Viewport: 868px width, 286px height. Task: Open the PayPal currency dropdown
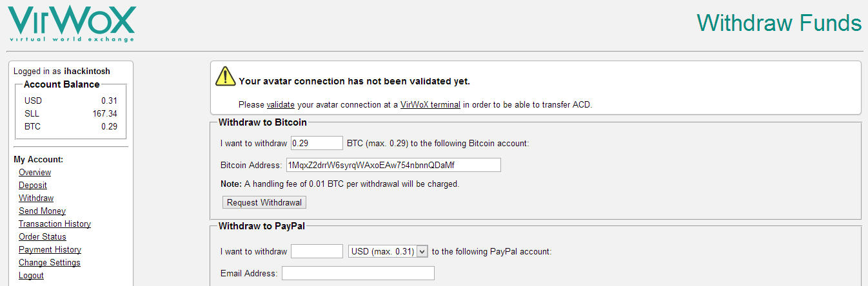(388, 251)
